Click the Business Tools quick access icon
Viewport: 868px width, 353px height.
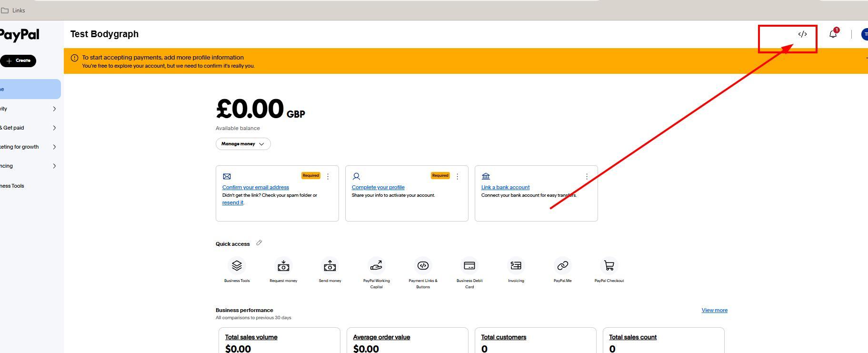coord(237,266)
